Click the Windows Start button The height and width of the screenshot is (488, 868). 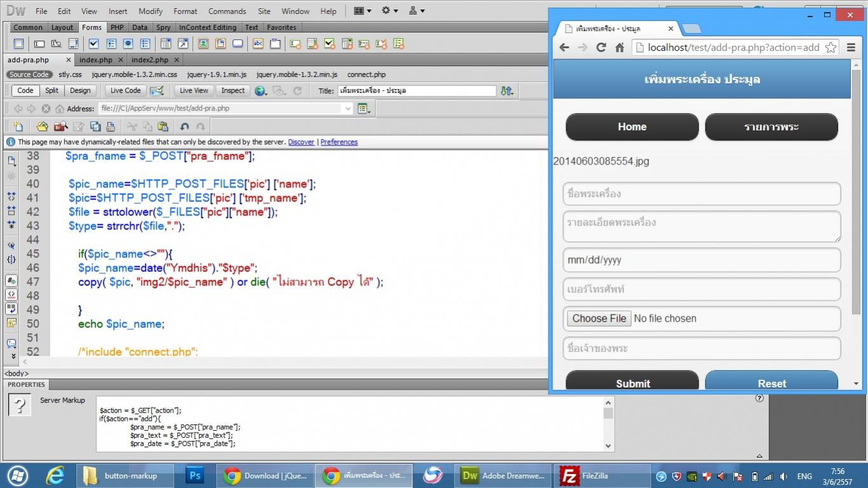[x=18, y=475]
